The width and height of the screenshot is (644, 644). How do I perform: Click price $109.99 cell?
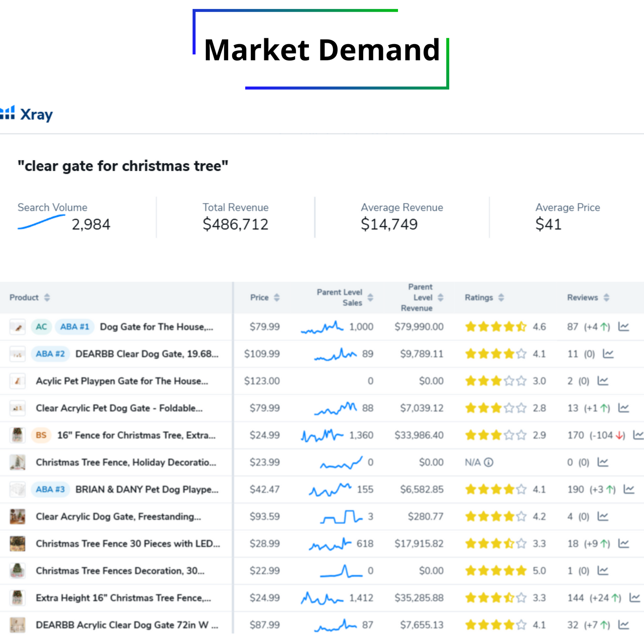pyautogui.click(x=262, y=354)
